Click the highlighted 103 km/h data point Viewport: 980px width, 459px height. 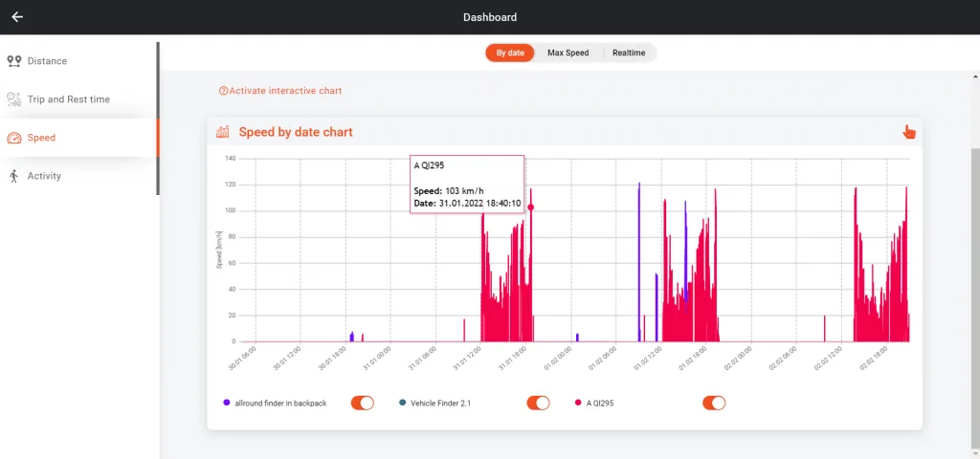tap(530, 208)
